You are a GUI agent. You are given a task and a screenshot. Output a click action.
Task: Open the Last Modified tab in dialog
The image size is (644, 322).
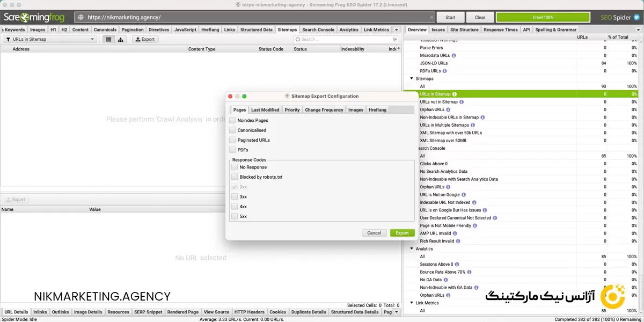point(265,110)
